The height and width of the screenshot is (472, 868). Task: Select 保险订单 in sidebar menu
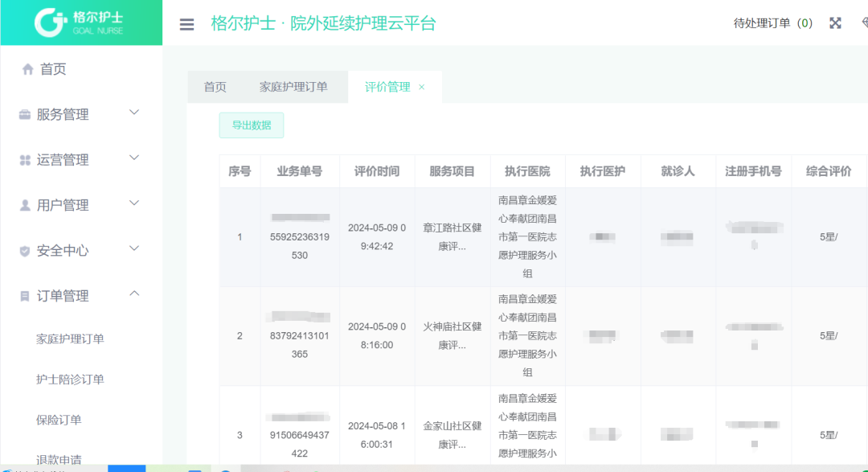(59, 420)
